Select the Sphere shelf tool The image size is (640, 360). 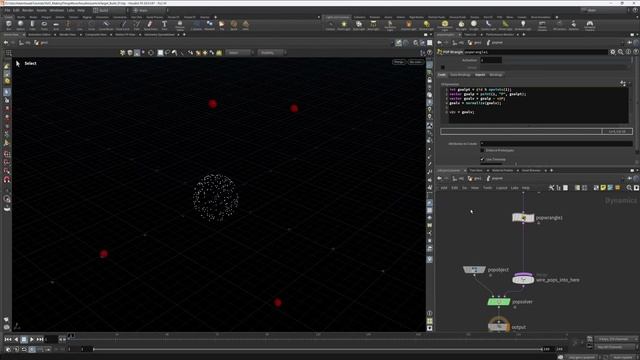click(x=20, y=25)
